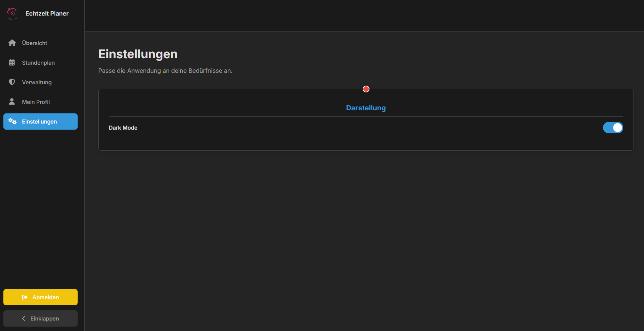
Task: Open the Übersicht menu entry
Action: pos(35,43)
